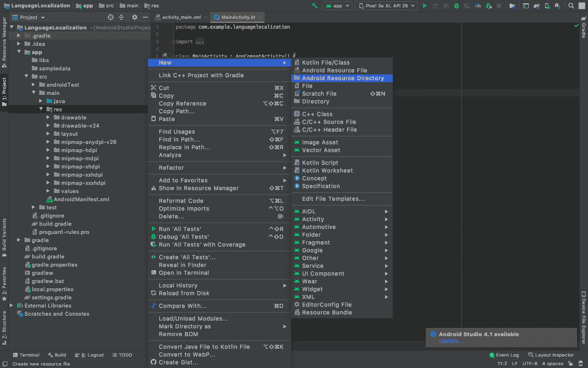
Task: Run the app with green play icon
Action: [x=425, y=6]
